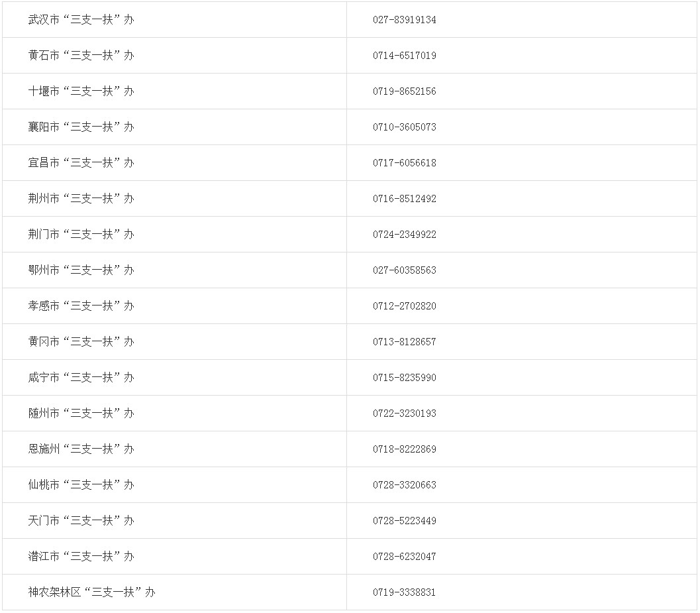Click phone number 0710-3605073
The width and height of the screenshot is (700, 613).
click(405, 127)
